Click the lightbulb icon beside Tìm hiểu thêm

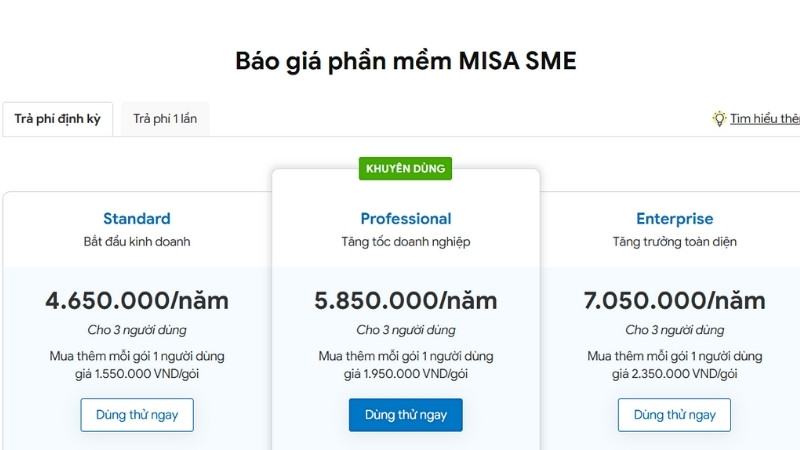pyautogui.click(x=719, y=119)
